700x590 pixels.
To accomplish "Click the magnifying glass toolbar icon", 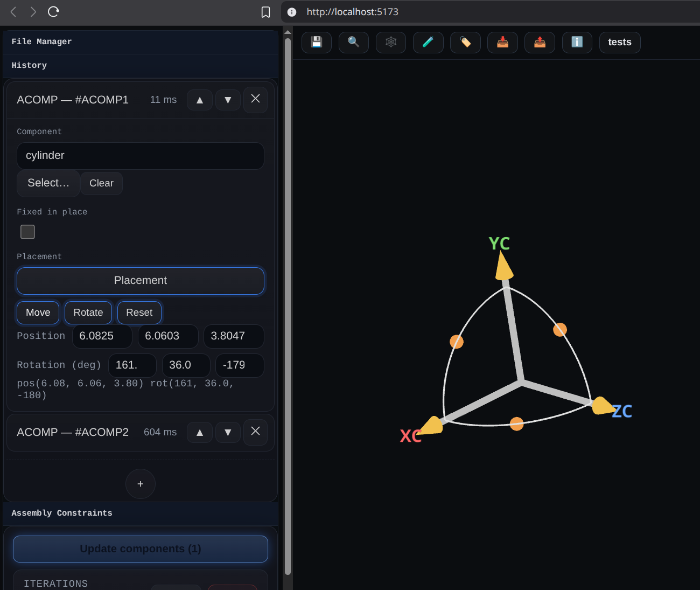I will tap(354, 42).
